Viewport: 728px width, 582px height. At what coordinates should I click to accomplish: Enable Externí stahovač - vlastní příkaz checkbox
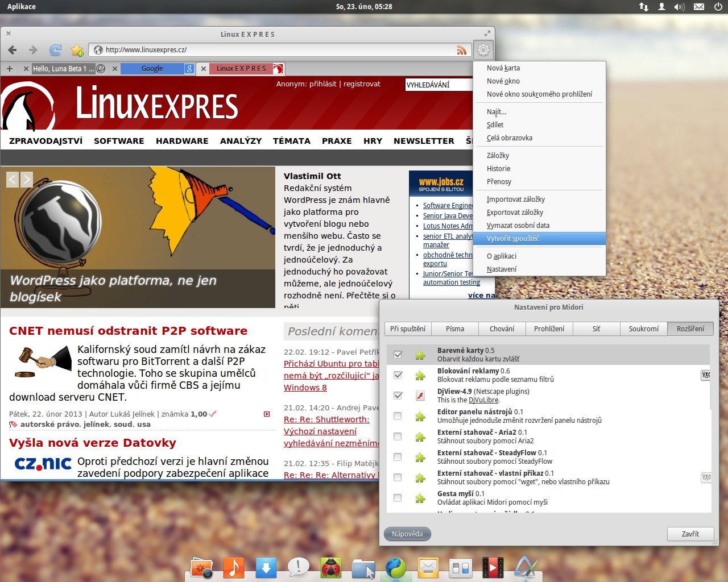coord(398,477)
